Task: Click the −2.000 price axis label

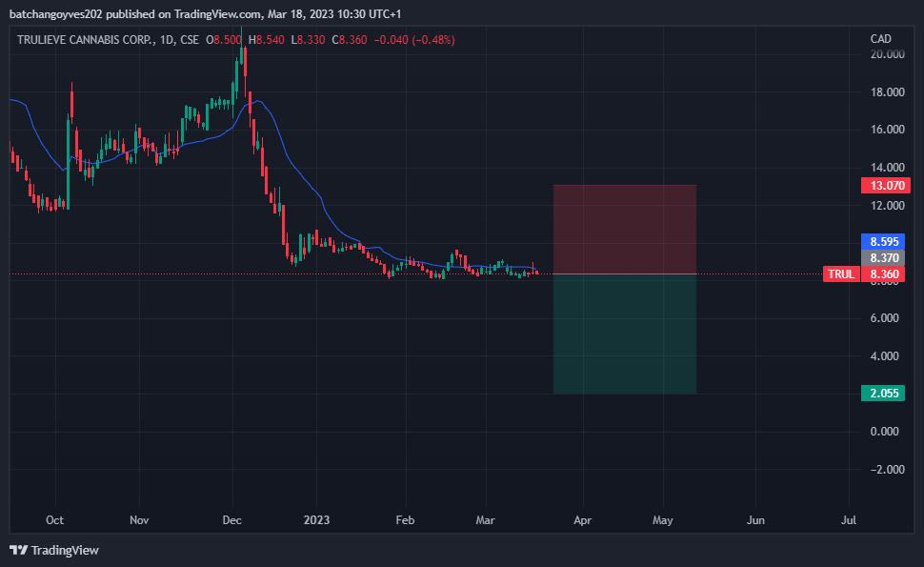Action: click(887, 469)
